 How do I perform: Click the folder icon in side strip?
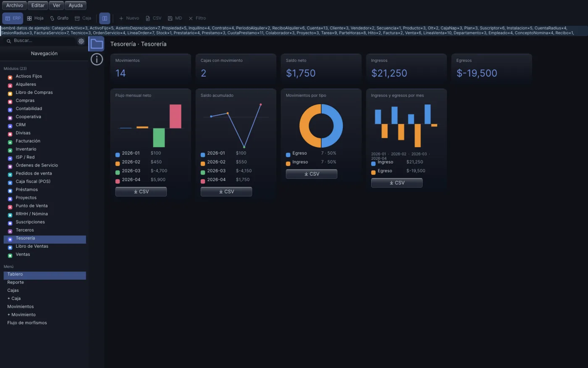point(97,44)
